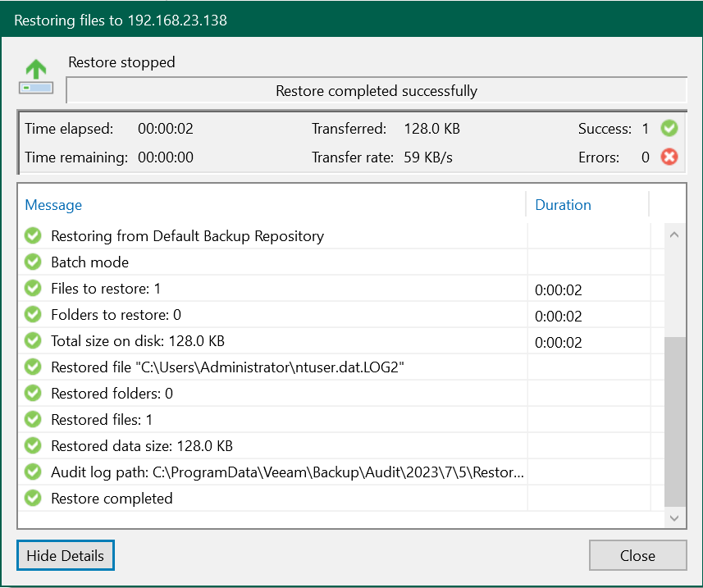Screen dimensions: 703x588
Task: Click check icon beside Restored folders: 0
Action: pyautogui.click(x=33, y=393)
